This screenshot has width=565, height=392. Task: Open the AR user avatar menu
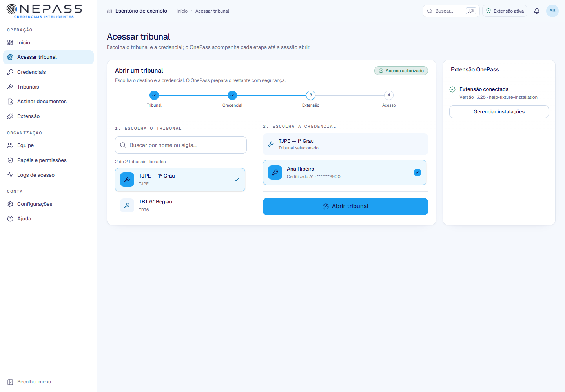(552, 11)
